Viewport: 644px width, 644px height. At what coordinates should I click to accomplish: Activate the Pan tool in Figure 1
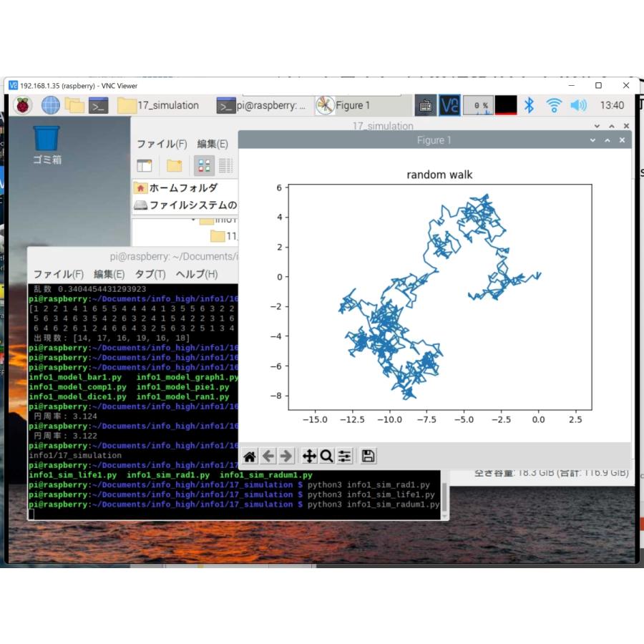(309, 456)
